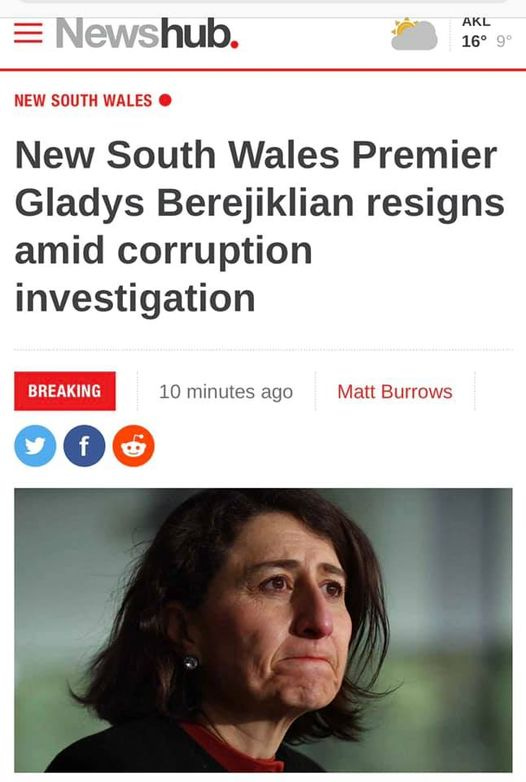This screenshot has height=782, width=526.
Task: Open the weather forecast cloud-and-sun icon
Action: click(414, 34)
